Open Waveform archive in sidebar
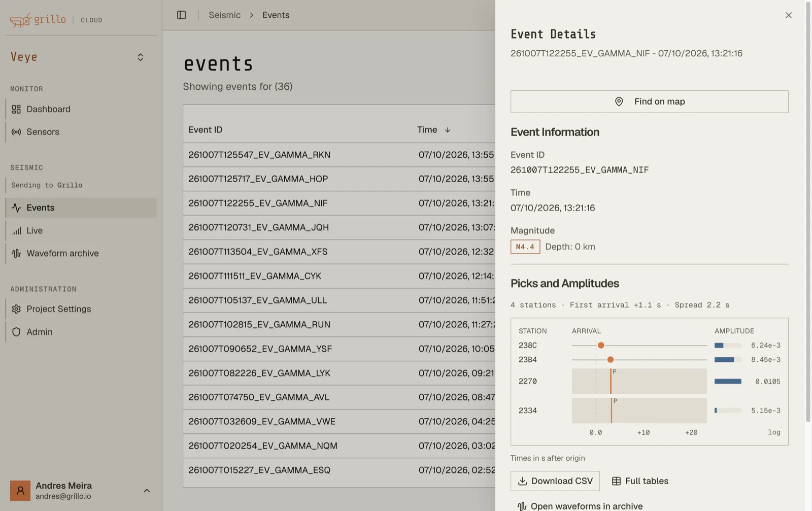812x511 pixels. coord(81,253)
